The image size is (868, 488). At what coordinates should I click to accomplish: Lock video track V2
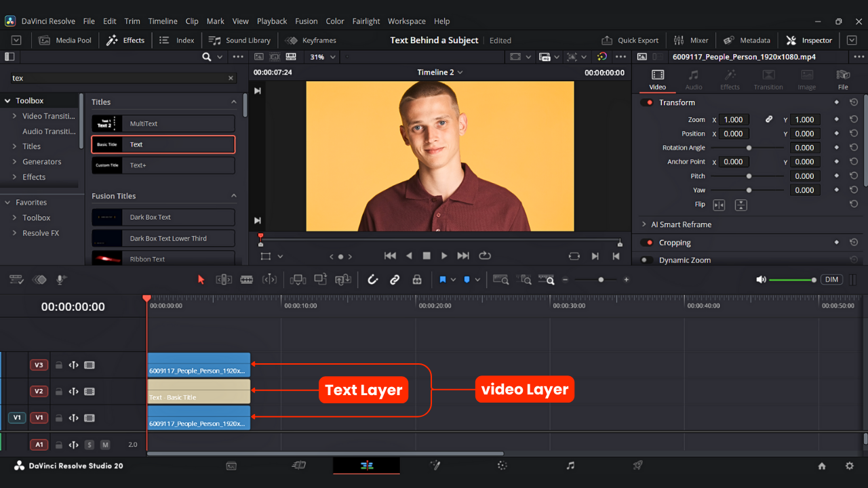coord(58,391)
